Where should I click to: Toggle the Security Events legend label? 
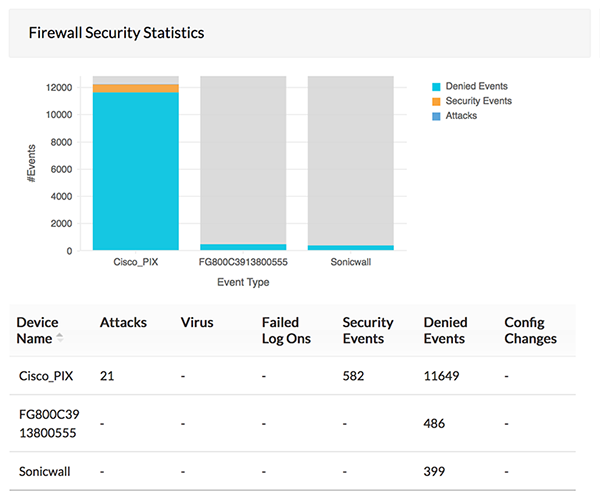480,101
